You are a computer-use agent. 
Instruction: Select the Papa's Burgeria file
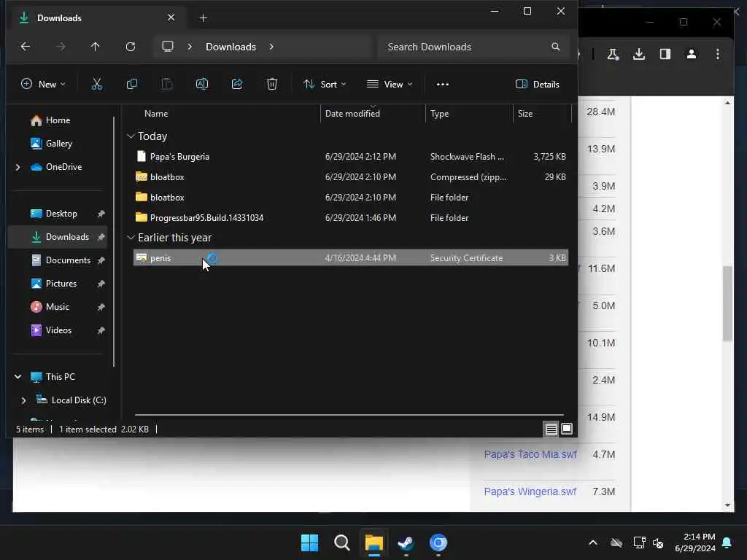tap(351, 157)
